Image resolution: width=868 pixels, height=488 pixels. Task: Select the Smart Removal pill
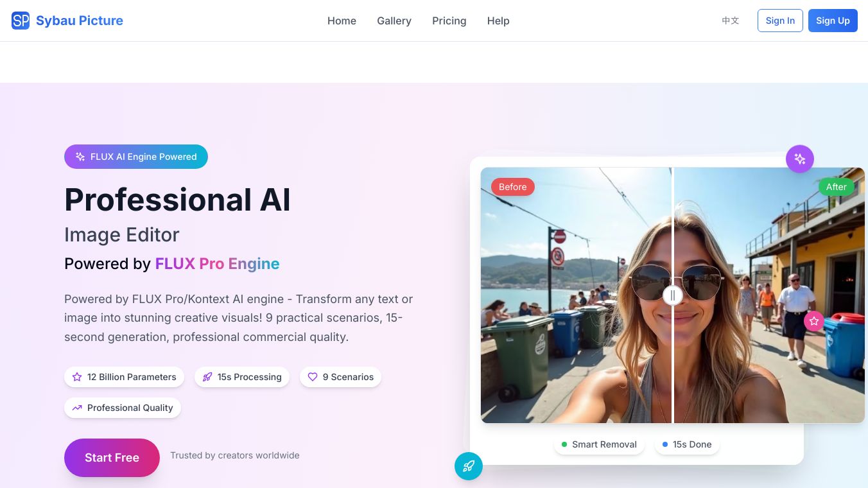pos(599,444)
